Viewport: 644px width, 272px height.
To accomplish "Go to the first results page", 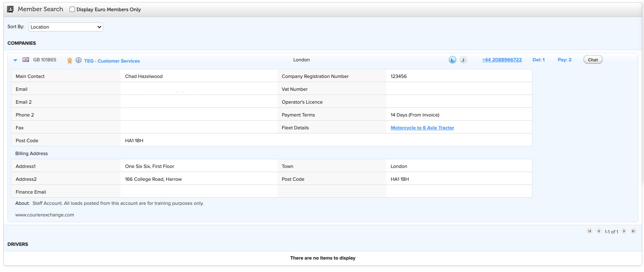I will pyautogui.click(x=589, y=231).
